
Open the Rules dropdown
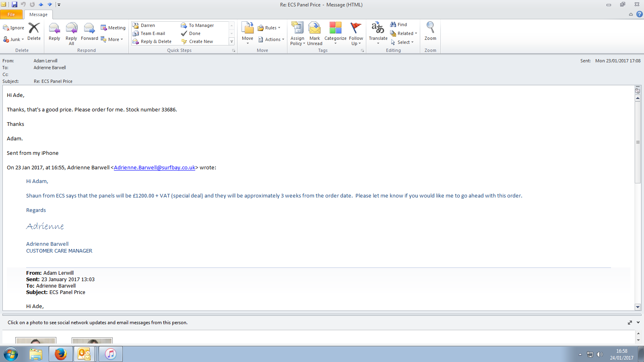click(x=269, y=28)
